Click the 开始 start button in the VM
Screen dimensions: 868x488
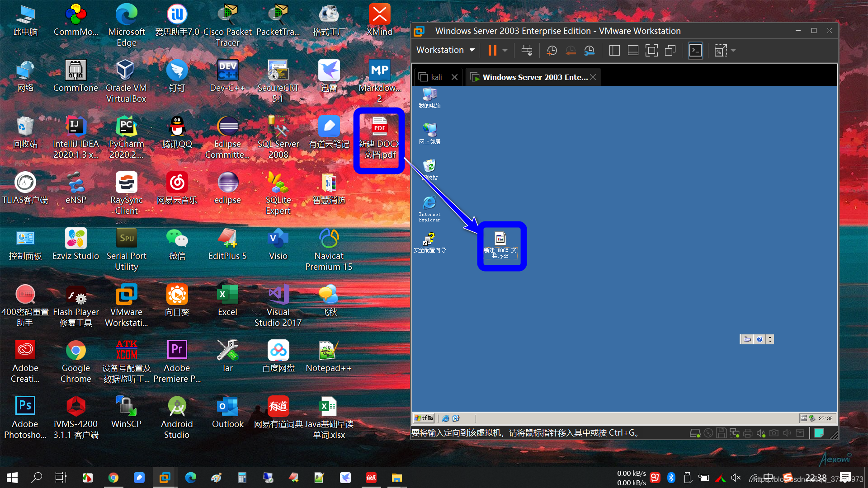(424, 418)
